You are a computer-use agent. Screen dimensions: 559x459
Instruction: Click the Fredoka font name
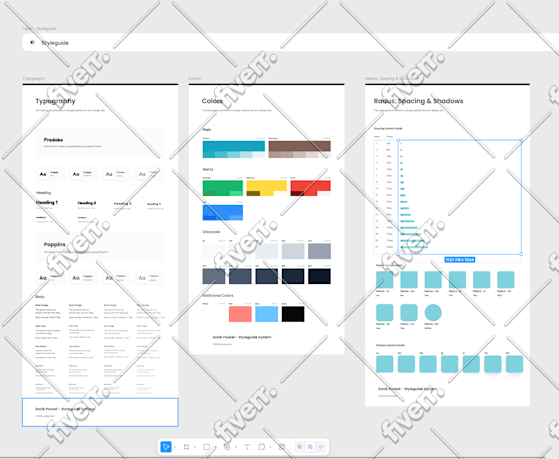[x=53, y=140]
